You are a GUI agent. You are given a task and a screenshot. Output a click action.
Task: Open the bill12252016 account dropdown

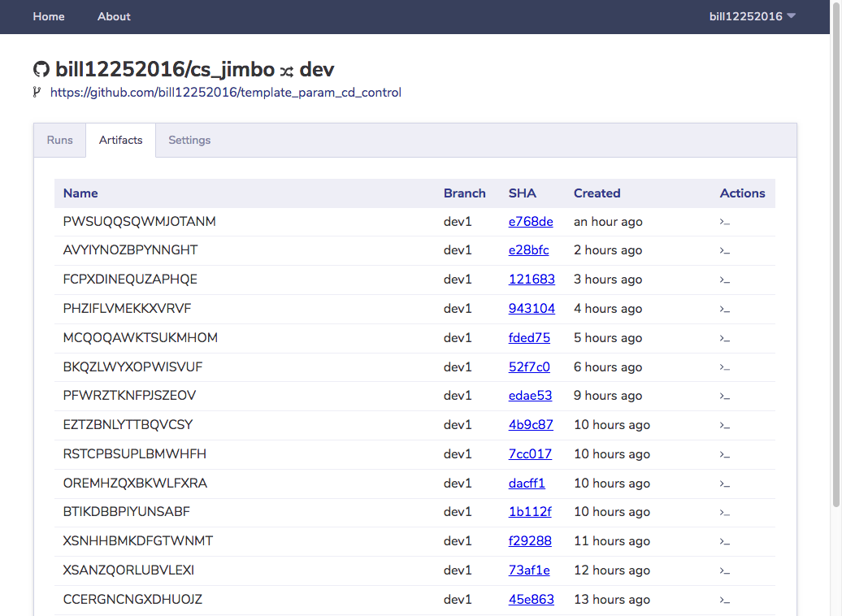[753, 16]
